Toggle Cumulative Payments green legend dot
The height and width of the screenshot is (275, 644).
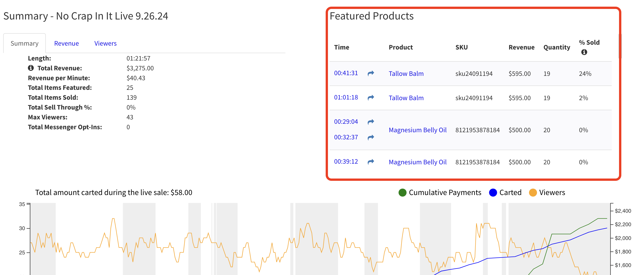(402, 192)
